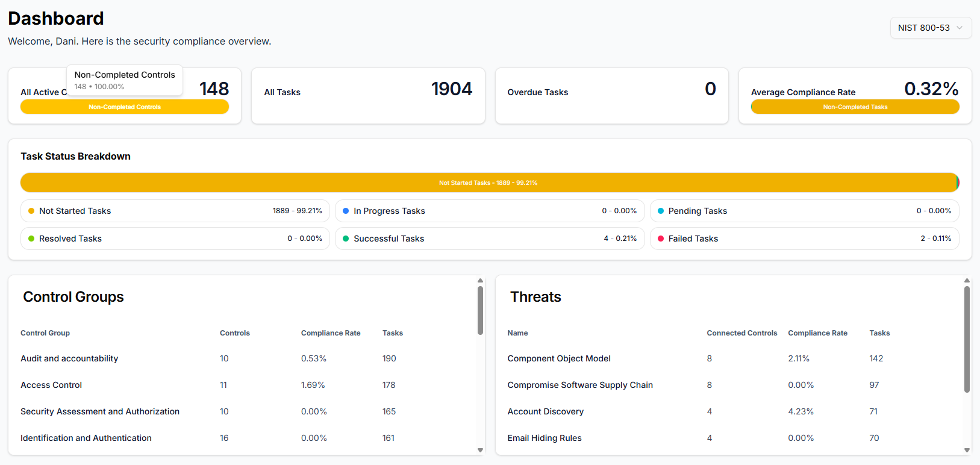This screenshot has width=980, height=465.
Task: Click the Control Groups scrollbar thumb
Action: (480, 310)
